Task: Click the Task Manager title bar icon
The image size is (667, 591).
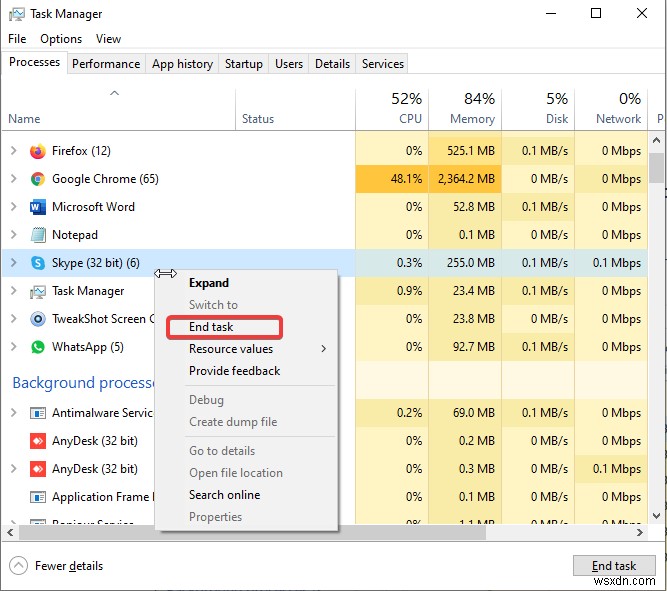Action: [x=17, y=14]
